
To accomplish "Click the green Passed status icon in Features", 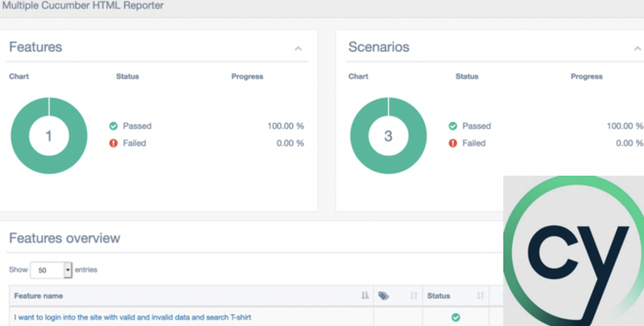I will tap(113, 126).
